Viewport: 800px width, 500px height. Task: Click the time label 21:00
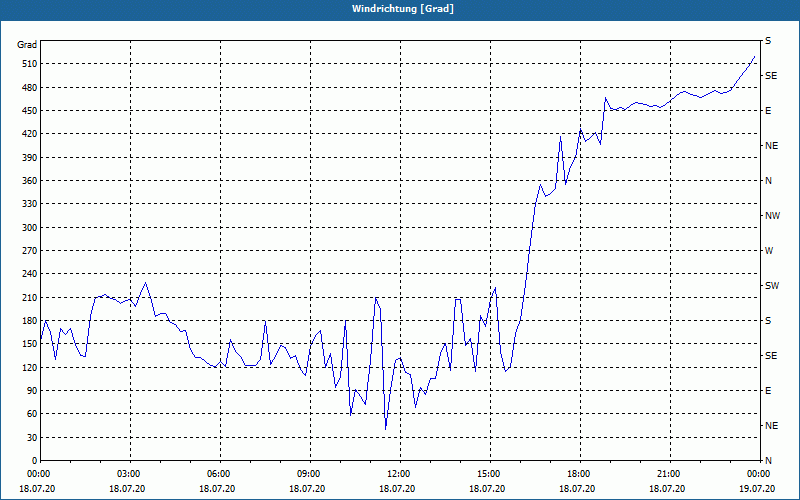[667, 473]
